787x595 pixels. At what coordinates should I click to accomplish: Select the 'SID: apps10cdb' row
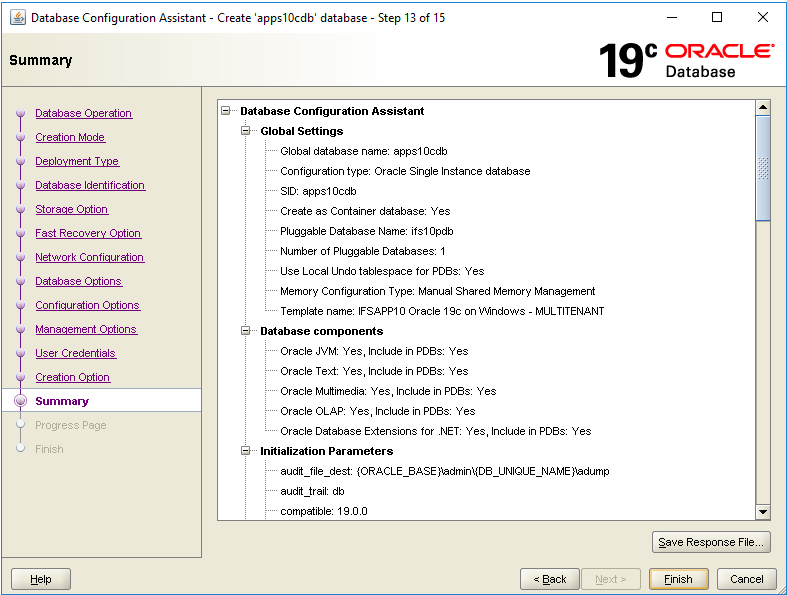(318, 191)
